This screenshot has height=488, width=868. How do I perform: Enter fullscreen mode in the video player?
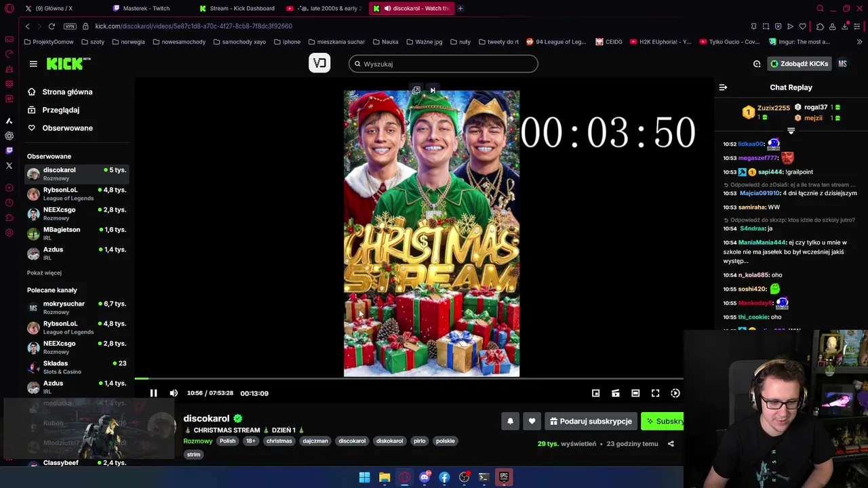pyautogui.click(x=655, y=393)
